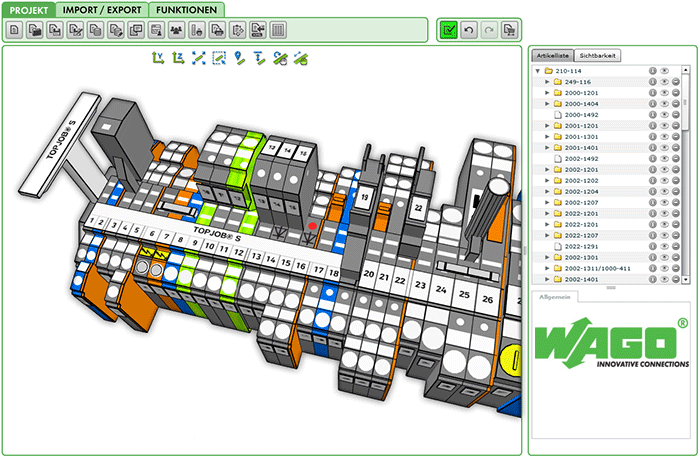Remove article 2002-1204 with minus icon

676,192
